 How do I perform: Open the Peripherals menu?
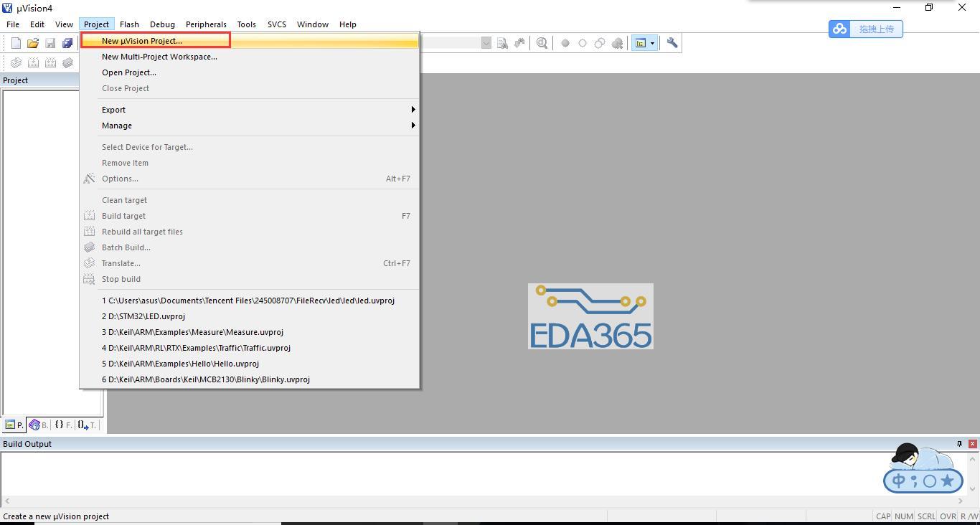(x=206, y=24)
